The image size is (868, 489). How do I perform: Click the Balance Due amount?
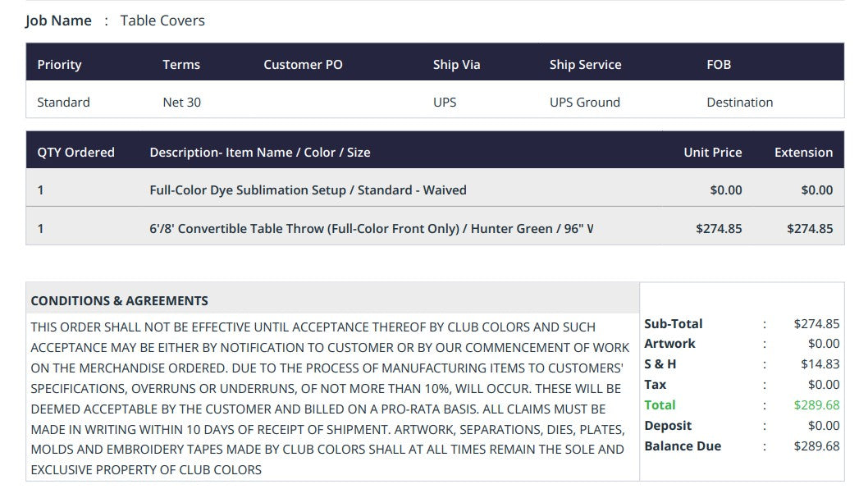coord(816,446)
